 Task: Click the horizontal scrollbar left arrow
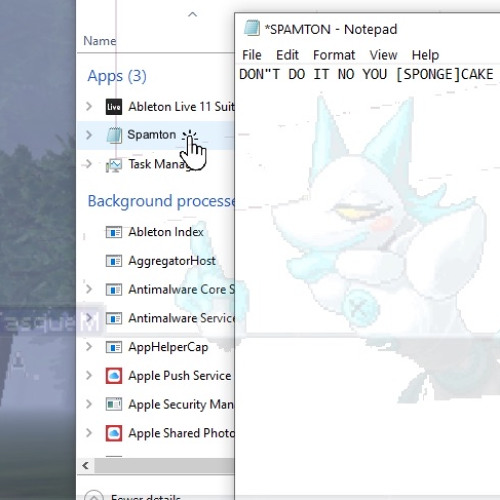click(86, 465)
